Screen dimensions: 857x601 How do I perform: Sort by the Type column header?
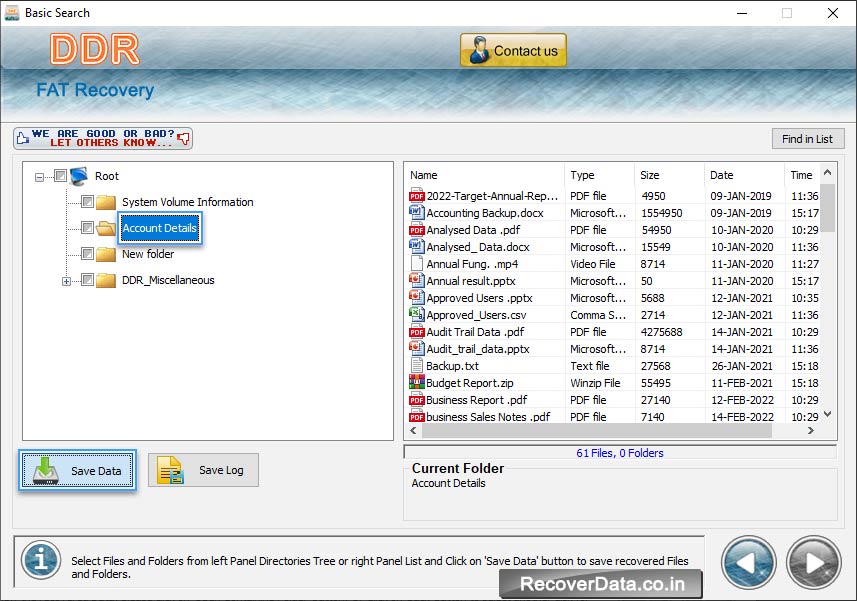tap(600, 175)
